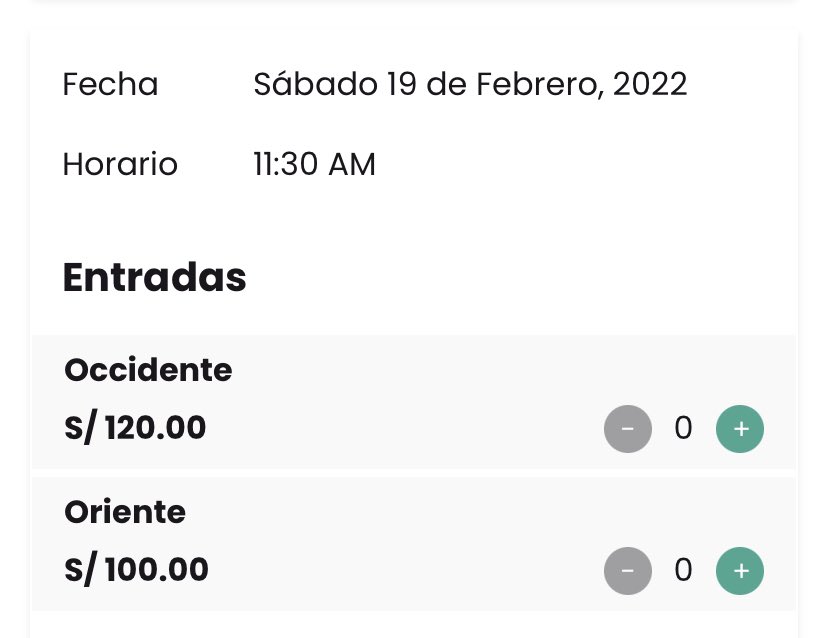Image resolution: width=828 pixels, height=638 pixels.
Task: Click the S/ 100.00 price
Action: (136, 570)
